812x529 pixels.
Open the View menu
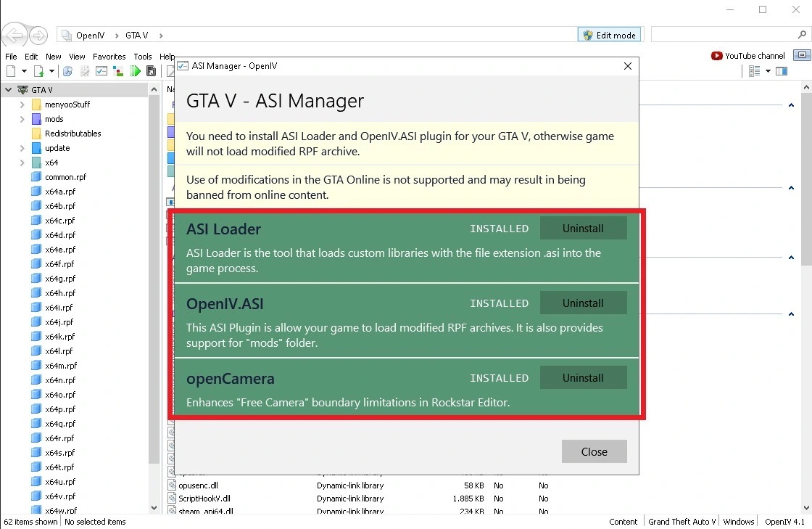pos(77,57)
